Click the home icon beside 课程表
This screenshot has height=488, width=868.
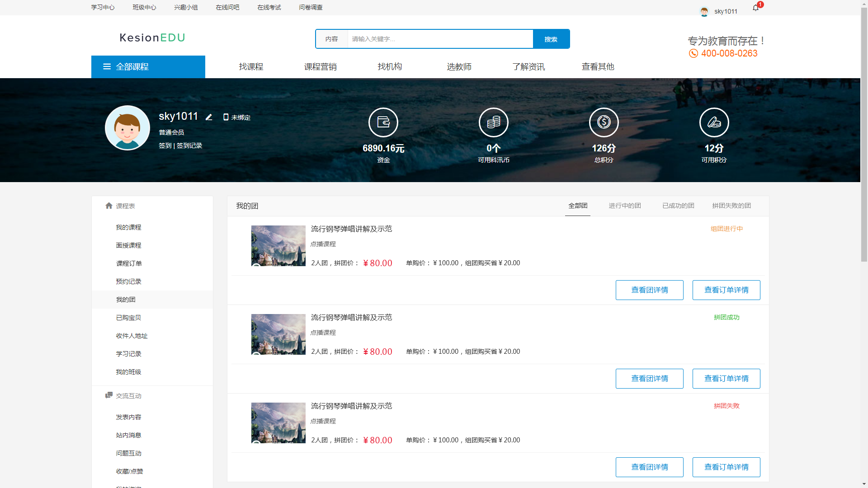point(108,206)
